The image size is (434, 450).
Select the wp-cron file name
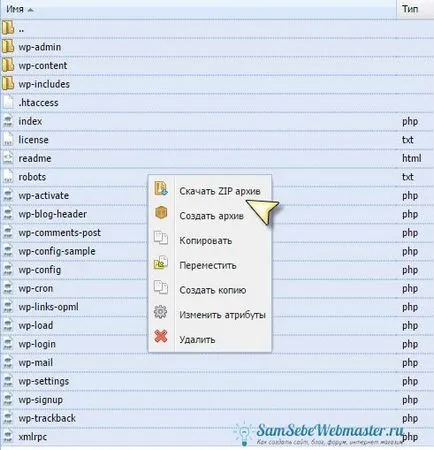(36, 288)
